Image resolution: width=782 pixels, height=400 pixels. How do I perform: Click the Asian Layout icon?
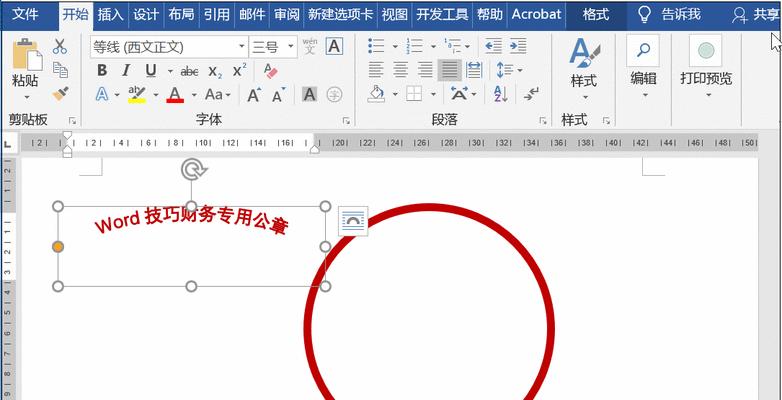459,94
